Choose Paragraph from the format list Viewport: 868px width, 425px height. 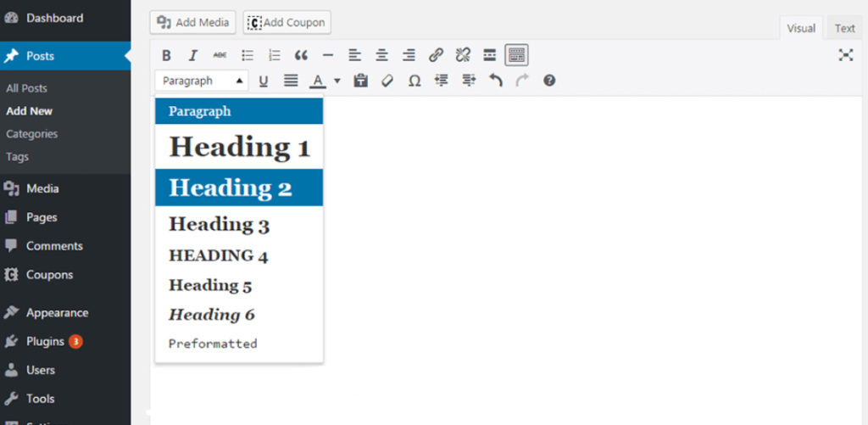point(239,111)
